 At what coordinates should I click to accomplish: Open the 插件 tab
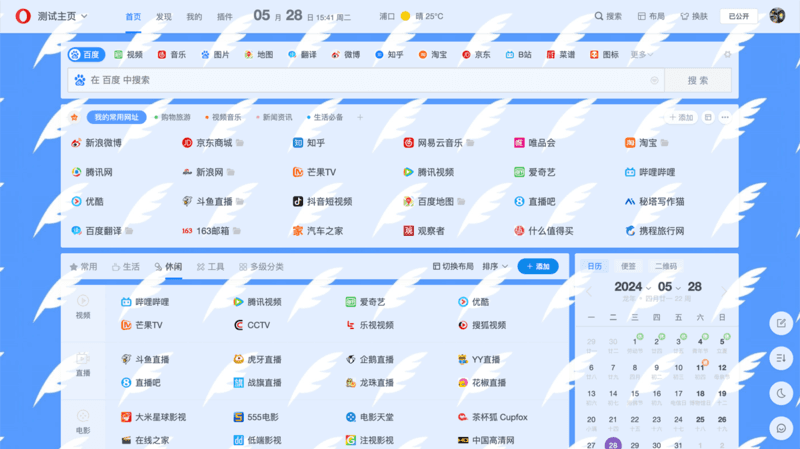(x=224, y=17)
